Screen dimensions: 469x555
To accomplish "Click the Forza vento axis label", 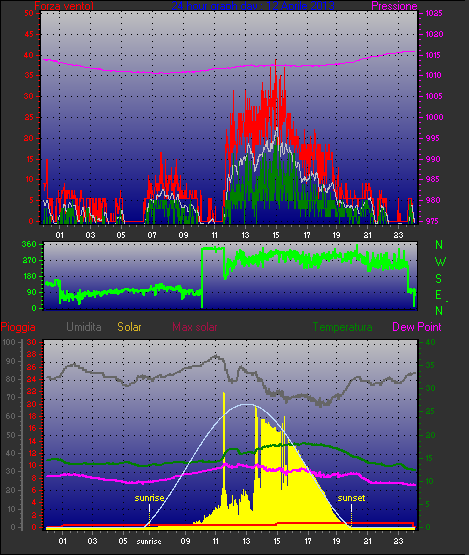I will point(64,6).
